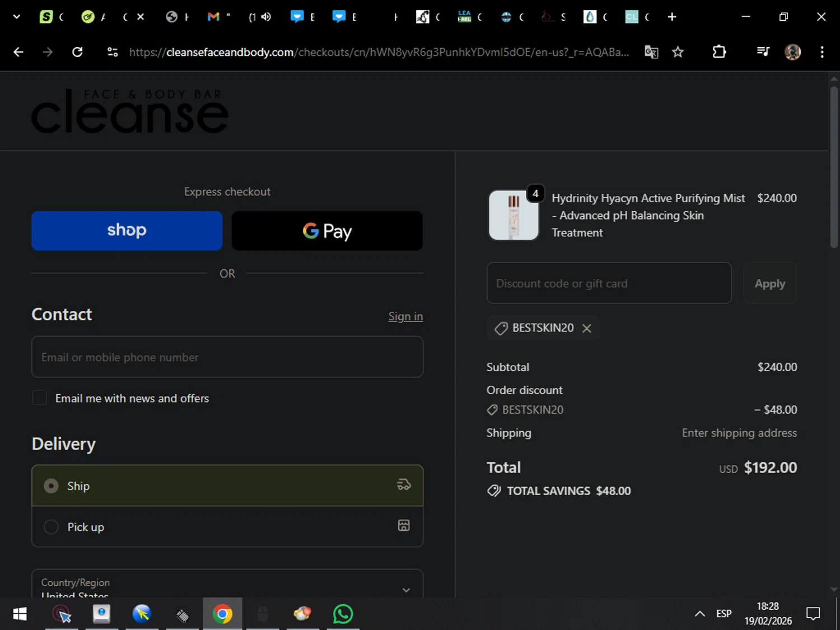Open the Windows Start menu

tap(20, 614)
